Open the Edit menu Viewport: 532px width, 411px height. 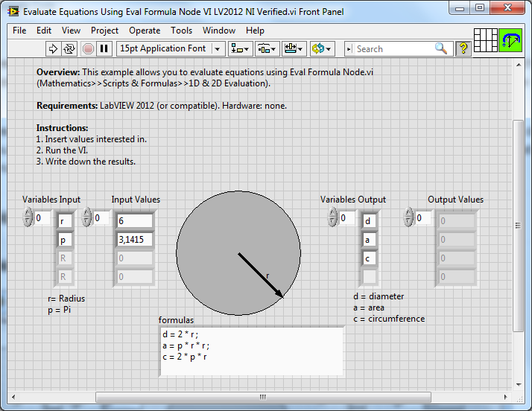click(44, 31)
